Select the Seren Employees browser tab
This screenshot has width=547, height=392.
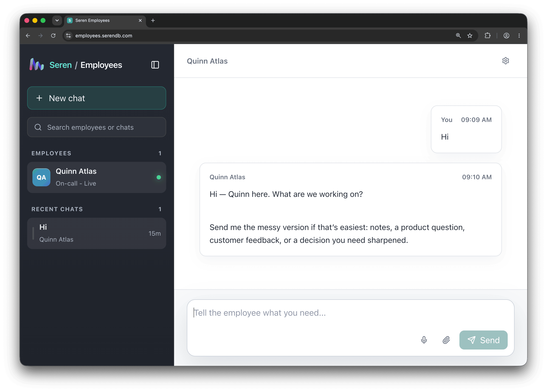coord(105,20)
